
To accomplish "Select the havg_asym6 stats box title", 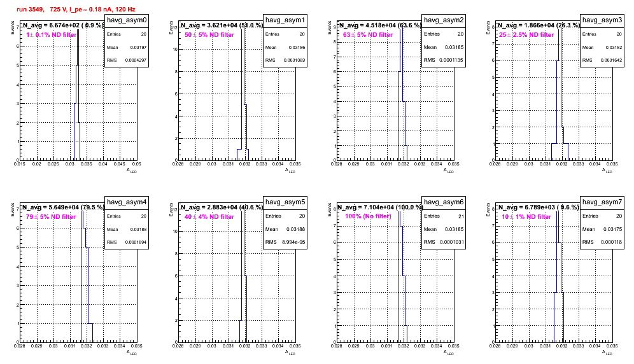I will (x=444, y=202).
